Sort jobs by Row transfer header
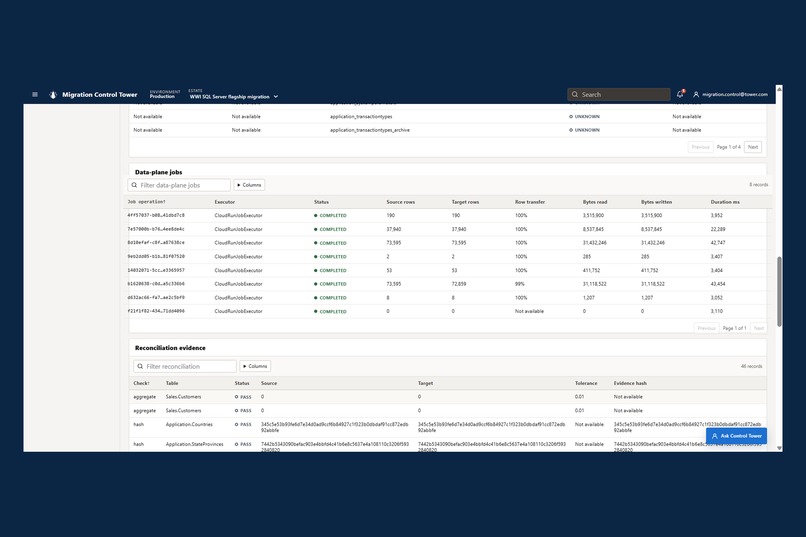 click(530, 202)
